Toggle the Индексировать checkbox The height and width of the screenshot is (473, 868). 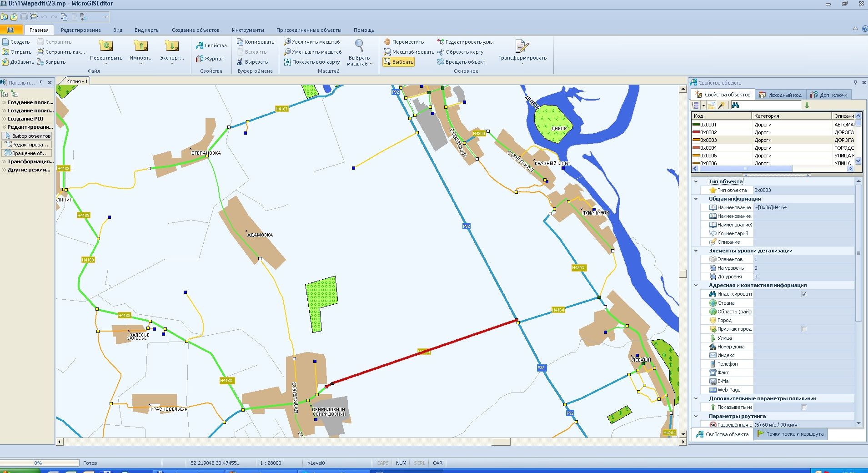click(x=804, y=294)
